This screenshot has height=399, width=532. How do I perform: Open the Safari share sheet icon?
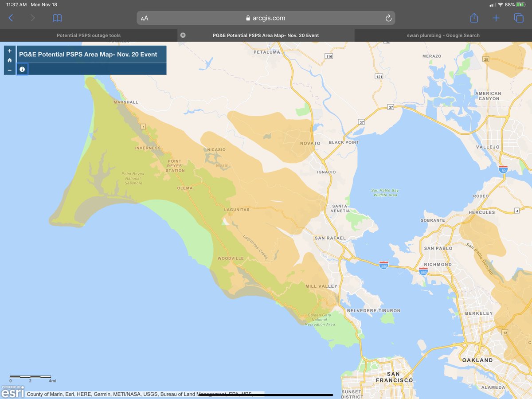[x=474, y=18]
